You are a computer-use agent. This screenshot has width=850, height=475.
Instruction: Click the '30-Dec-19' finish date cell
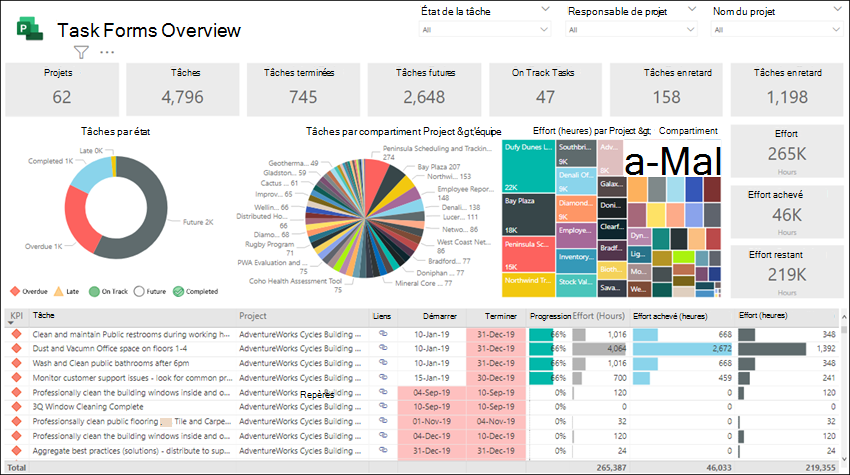pyautogui.click(x=495, y=377)
